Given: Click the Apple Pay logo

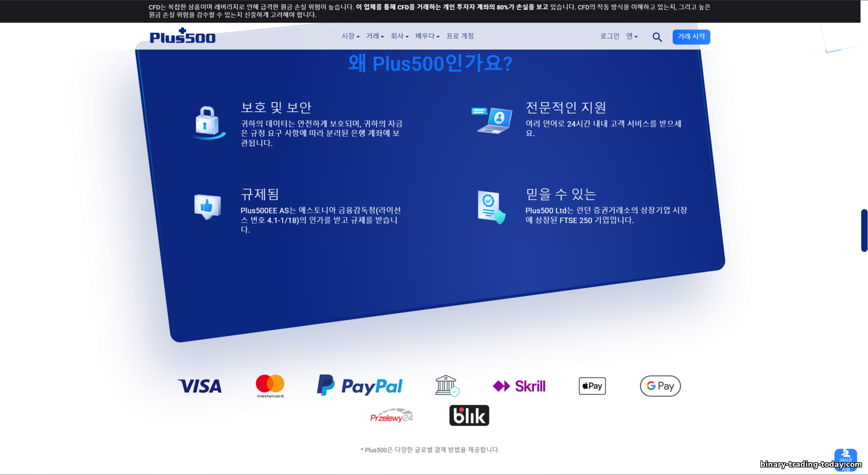Looking at the screenshot, I should [x=592, y=386].
